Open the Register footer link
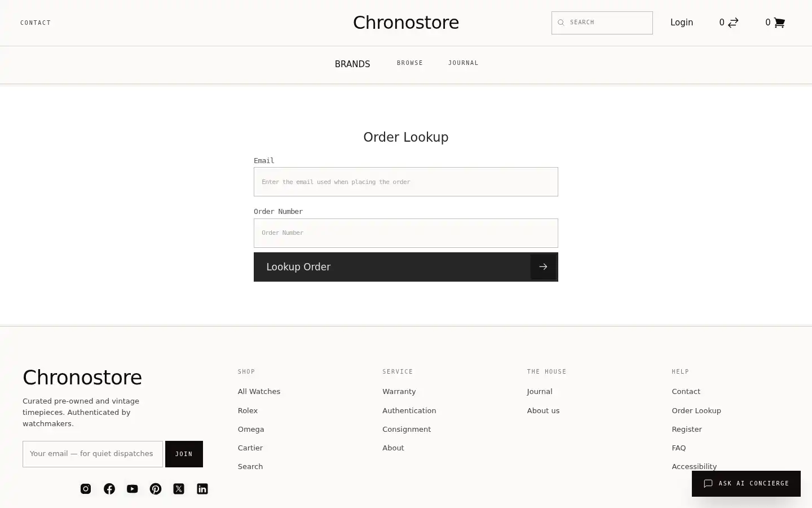Viewport: 812px width, 508px height. [x=687, y=429]
